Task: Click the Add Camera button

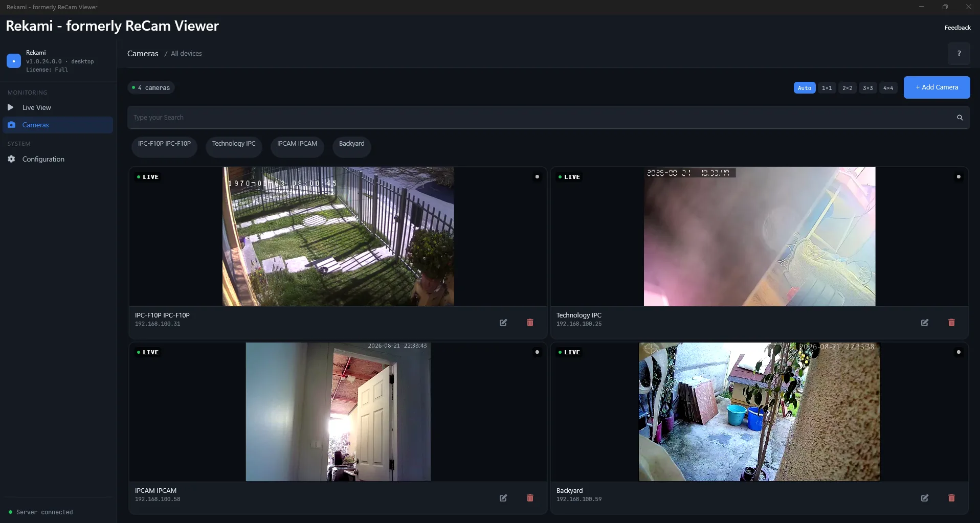Action: pos(937,87)
